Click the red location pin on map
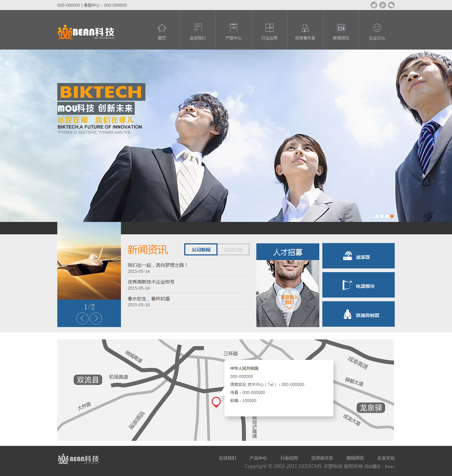The width and height of the screenshot is (452, 476). point(216,402)
